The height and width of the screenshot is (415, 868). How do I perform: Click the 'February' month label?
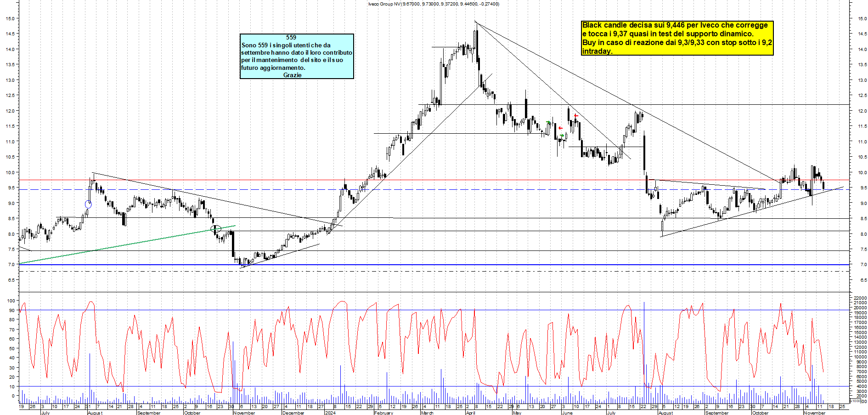(x=384, y=413)
